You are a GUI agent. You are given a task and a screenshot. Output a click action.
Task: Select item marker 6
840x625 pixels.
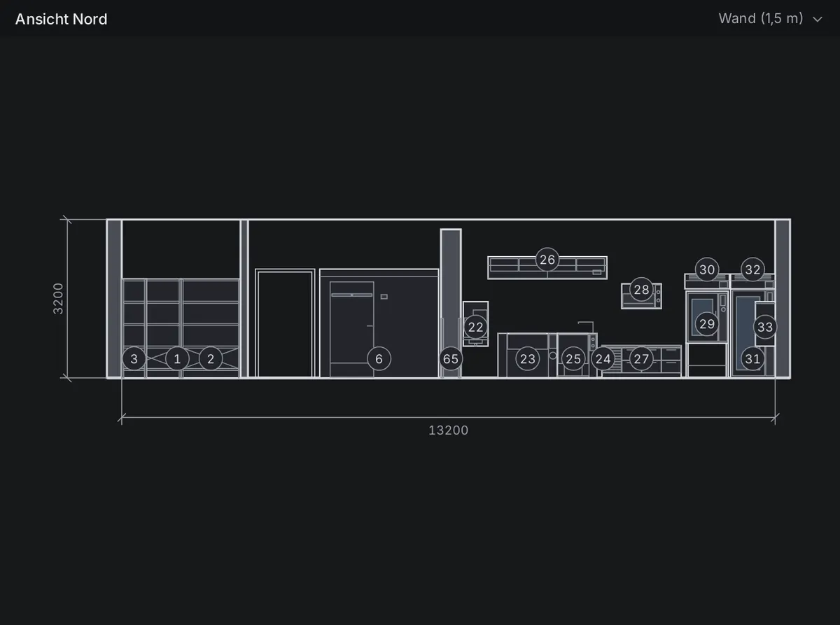[379, 359]
